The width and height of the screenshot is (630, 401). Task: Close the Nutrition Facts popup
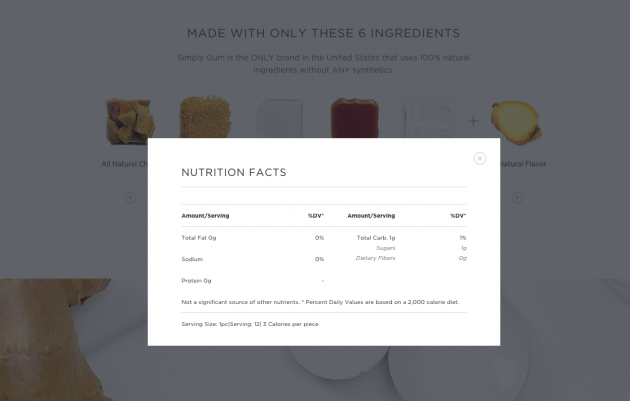pyautogui.click(x=480, y=158)
